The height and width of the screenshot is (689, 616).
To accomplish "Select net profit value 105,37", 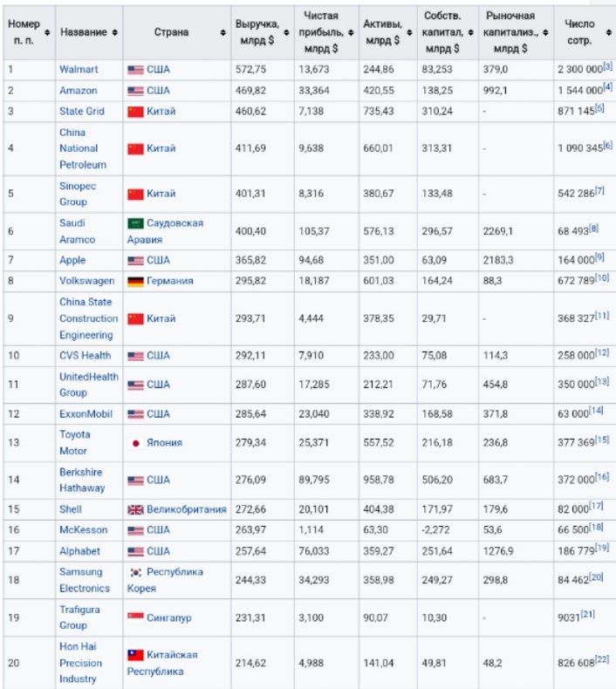I will (314, 231).
